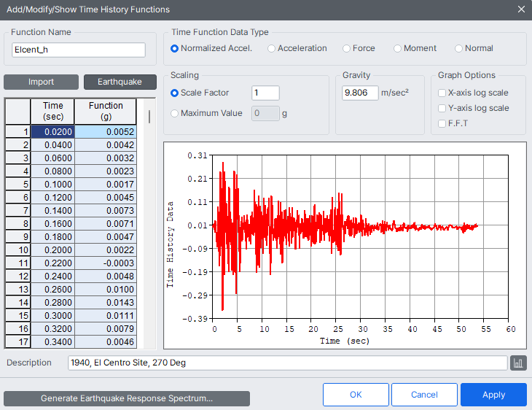Screen dimensions: 532x410
Task: Click the Time (sec) column header
Action: 52,112
